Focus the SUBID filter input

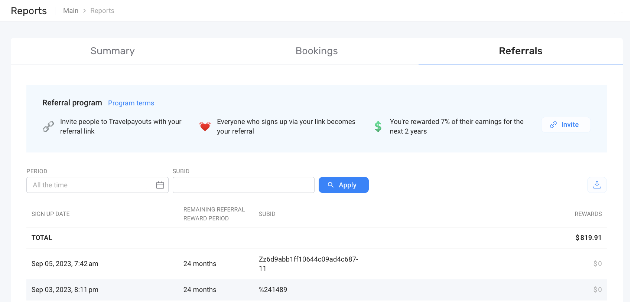click(x=244, y=185)
